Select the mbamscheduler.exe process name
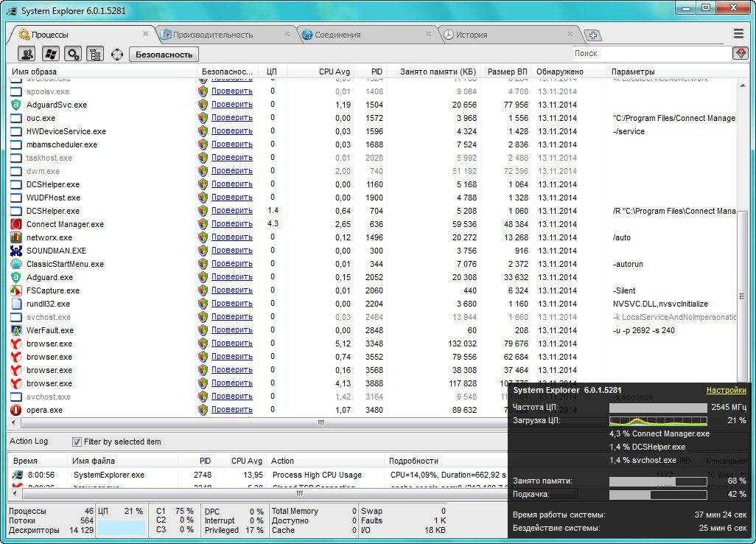The height and width of the screenshot is (544, 756). click(62, 144)
